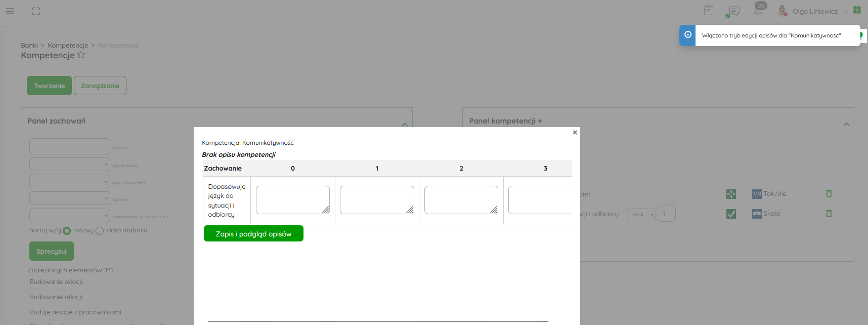Click the Sprecyzuj button

tap(52, 251)
